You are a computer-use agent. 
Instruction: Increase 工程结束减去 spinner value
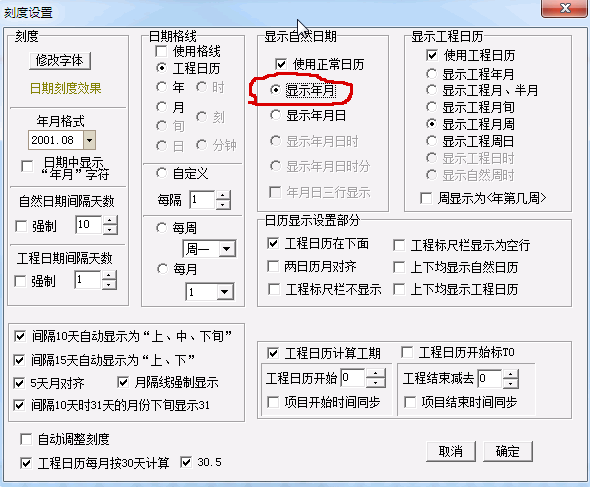tap(510, 374)
